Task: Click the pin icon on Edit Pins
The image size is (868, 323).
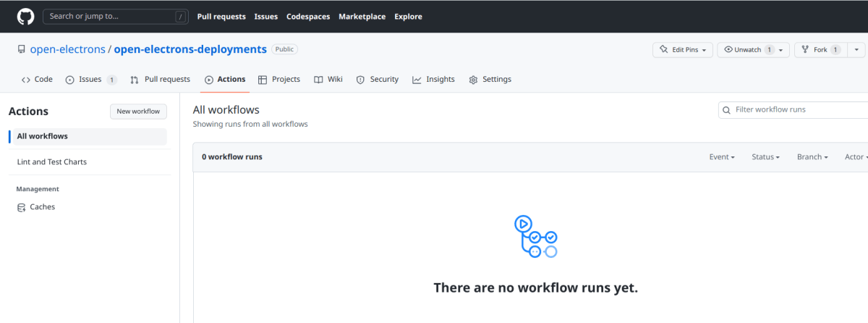Action: pos(663,50)
